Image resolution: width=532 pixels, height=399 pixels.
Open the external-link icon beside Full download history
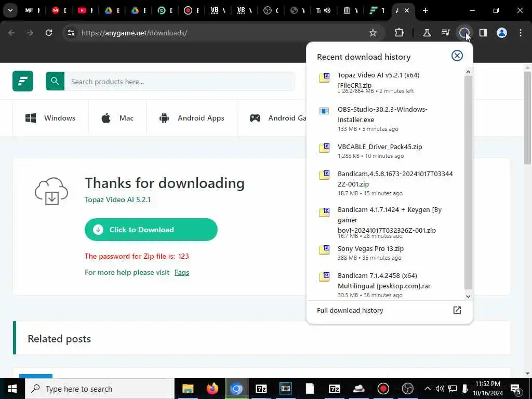[457, 310]
